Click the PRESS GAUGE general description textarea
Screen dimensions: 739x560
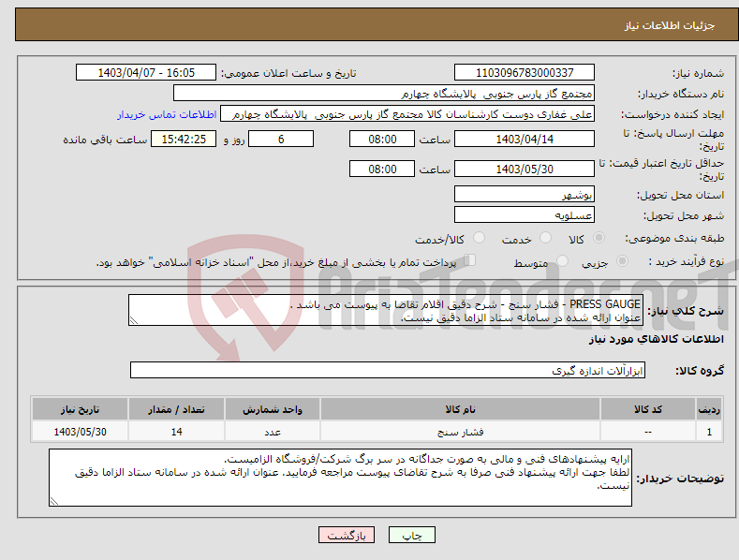point(386,310)
